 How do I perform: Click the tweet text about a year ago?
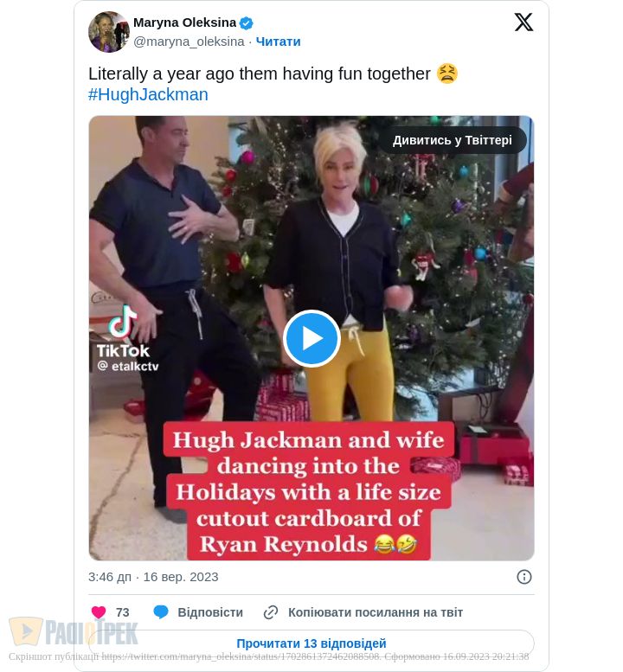(x=260, y=74)
